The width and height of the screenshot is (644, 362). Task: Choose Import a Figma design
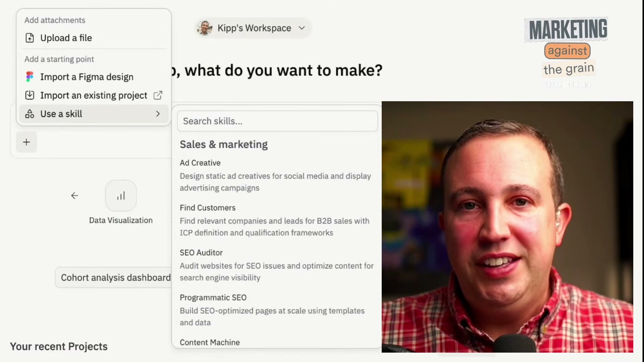click(94, 77)
